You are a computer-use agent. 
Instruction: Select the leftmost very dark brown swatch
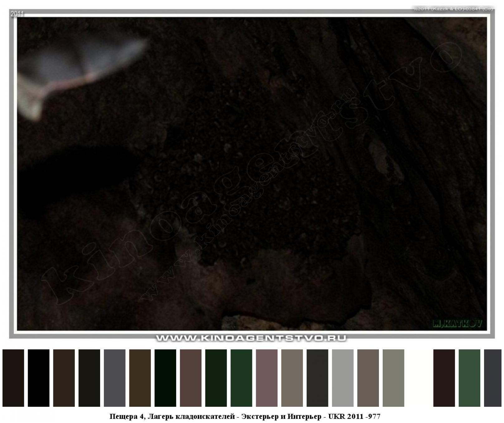(x=13, y=378)
